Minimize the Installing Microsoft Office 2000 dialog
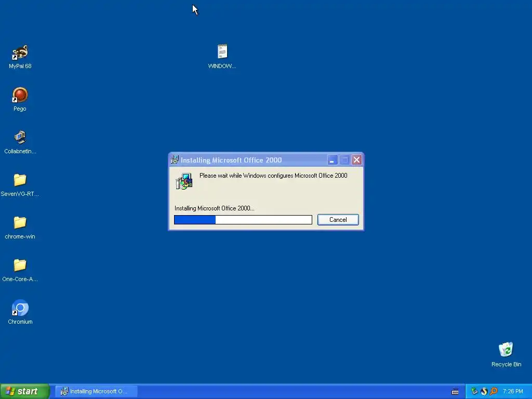 [332, 160]
